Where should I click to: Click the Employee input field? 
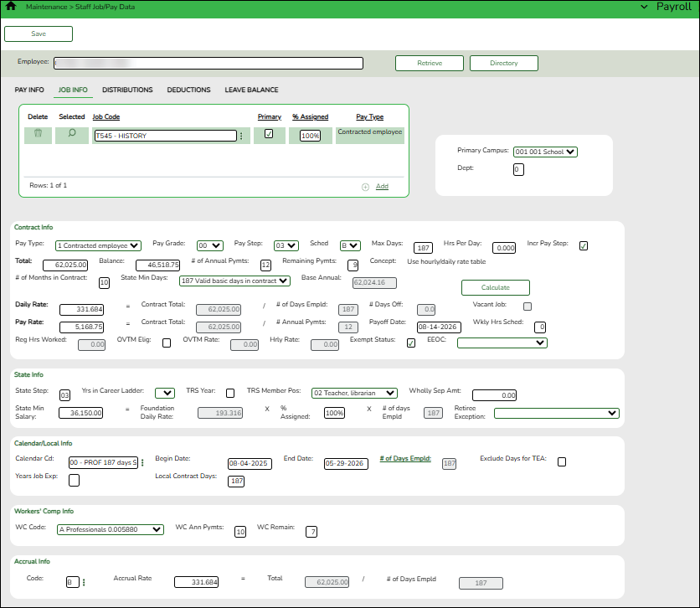(x=208, y=64)
